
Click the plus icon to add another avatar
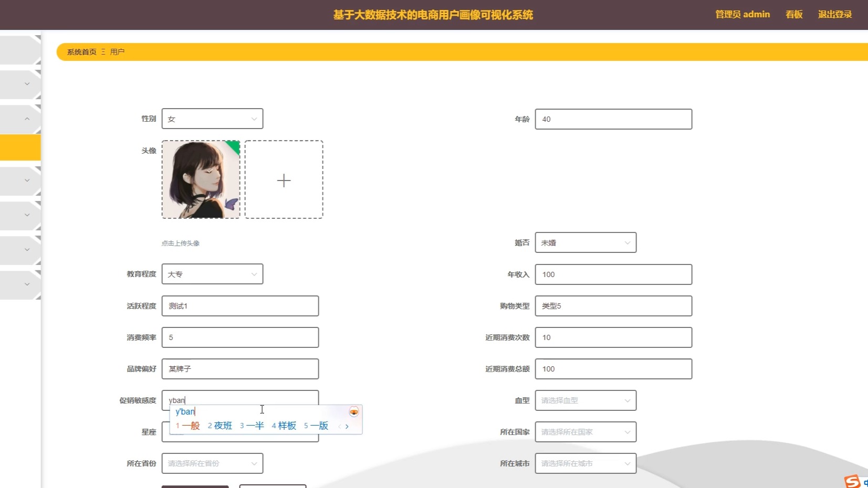coord(284,180)
